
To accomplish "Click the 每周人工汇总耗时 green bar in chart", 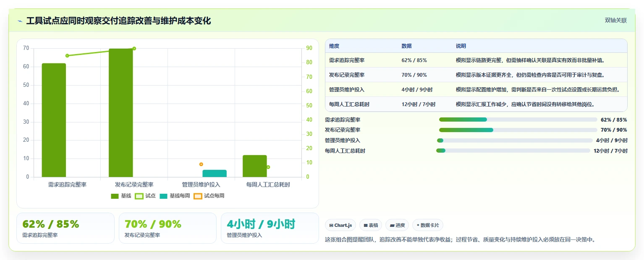I will tap(255, 166).
